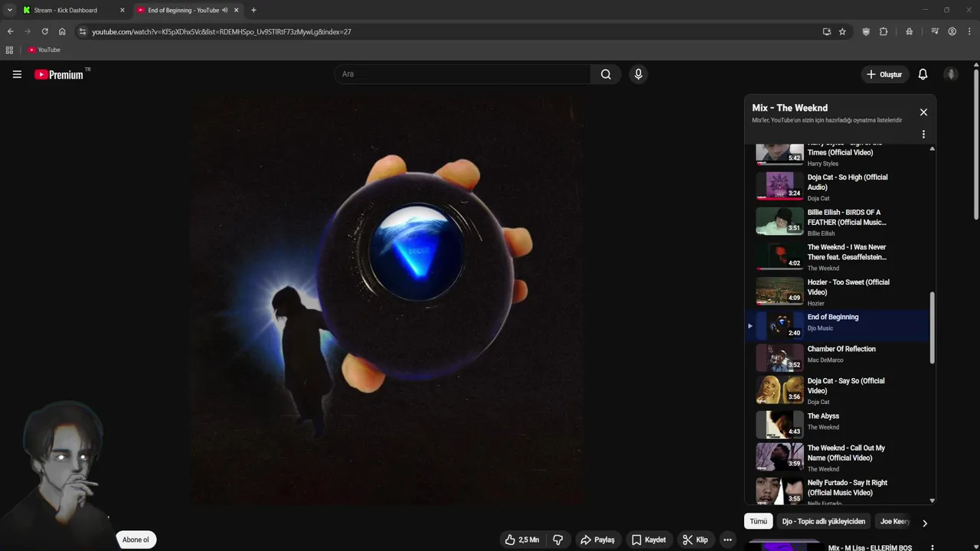Click playlist scrollbar up arrow
The height and width of the screenshot is (551, 980).
click(932, 148)
